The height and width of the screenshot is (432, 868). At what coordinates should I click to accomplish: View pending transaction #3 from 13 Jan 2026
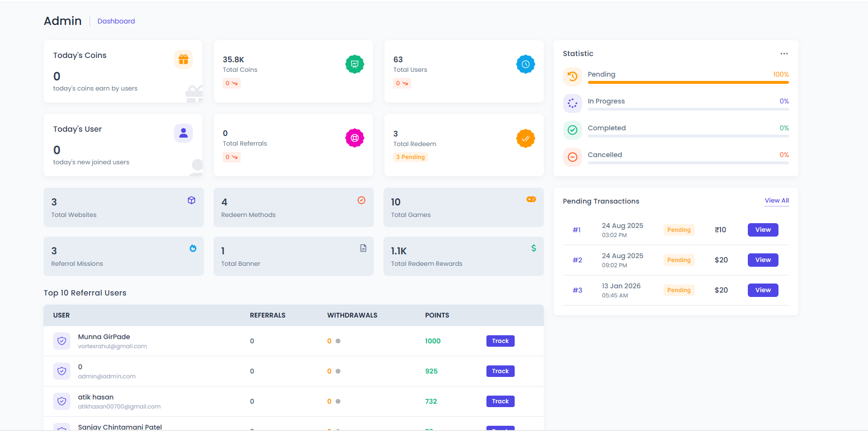tap(763, 290)
